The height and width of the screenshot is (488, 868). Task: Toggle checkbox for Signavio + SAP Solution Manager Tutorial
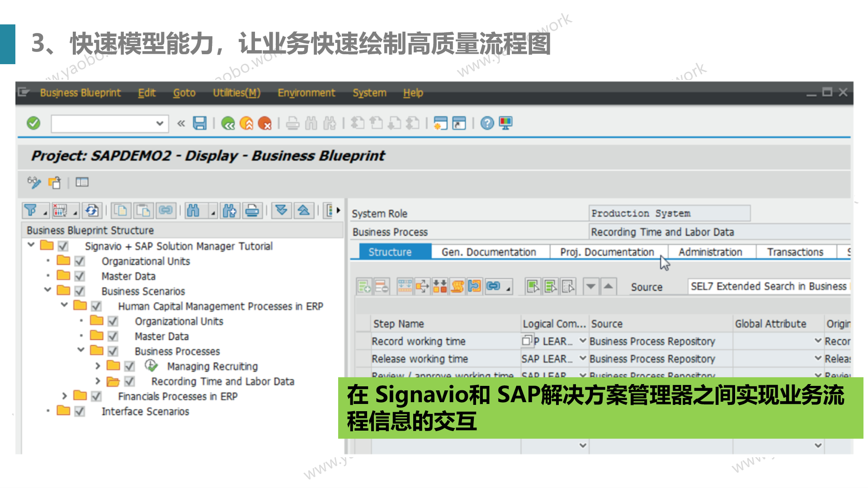[x=63, y=246]
